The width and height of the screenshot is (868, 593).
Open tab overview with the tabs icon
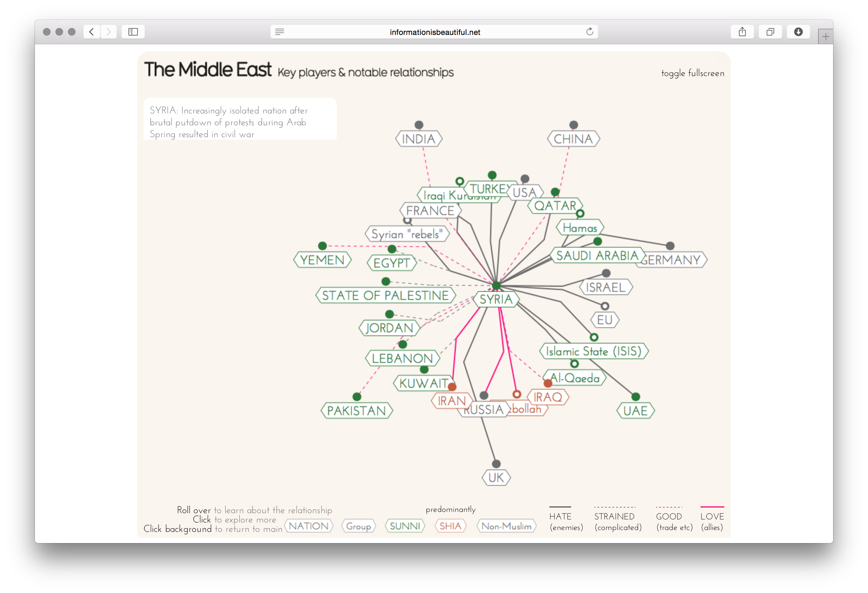pos(770,32)
